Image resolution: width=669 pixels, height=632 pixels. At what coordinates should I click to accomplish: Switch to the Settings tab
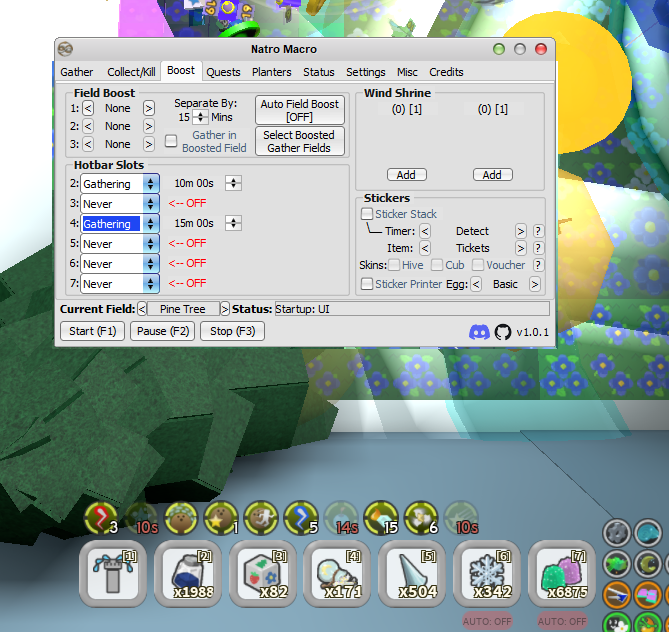[366, 72]
